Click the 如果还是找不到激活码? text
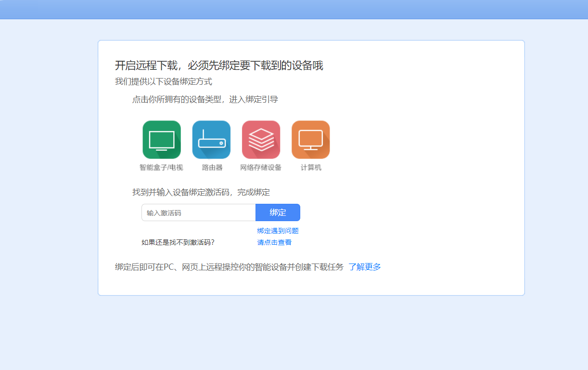Screen dimensions: 588x370 click(178, 242)
